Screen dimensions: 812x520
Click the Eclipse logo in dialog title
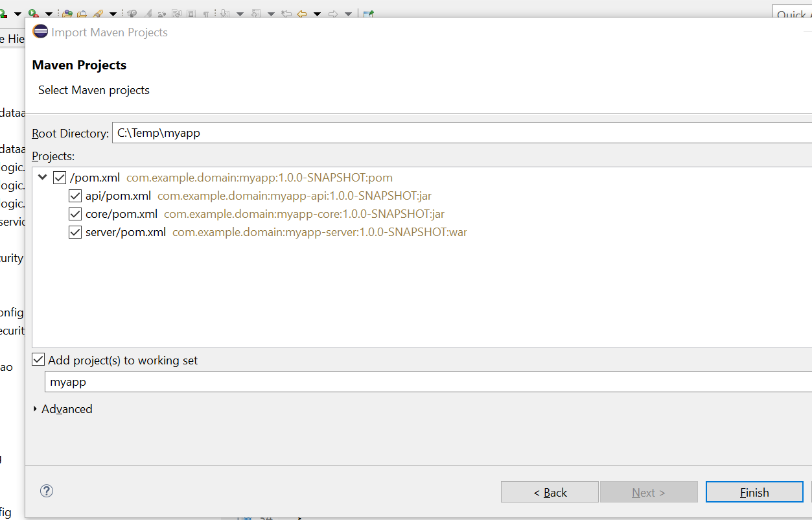point(40,32)
